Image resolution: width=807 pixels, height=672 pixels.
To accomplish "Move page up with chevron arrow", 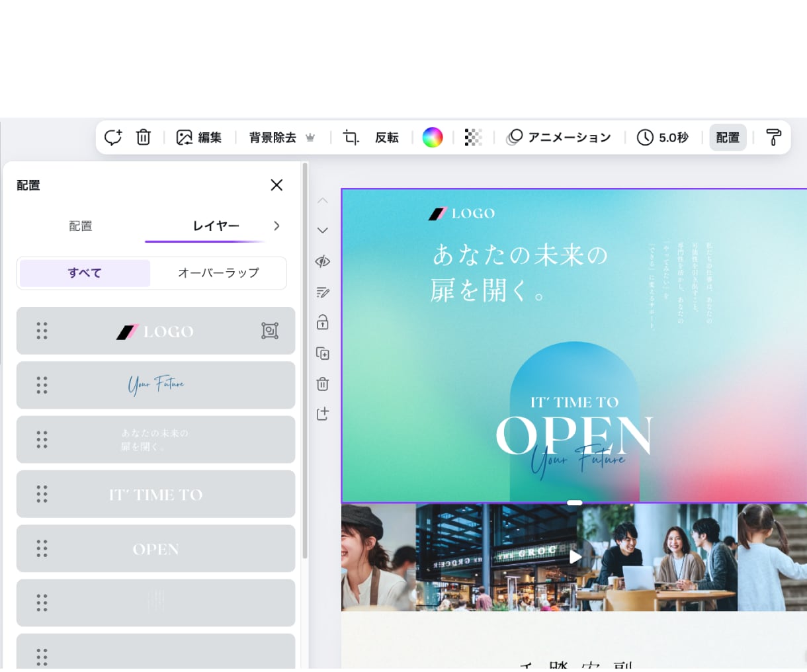I will tap(323, 200).
